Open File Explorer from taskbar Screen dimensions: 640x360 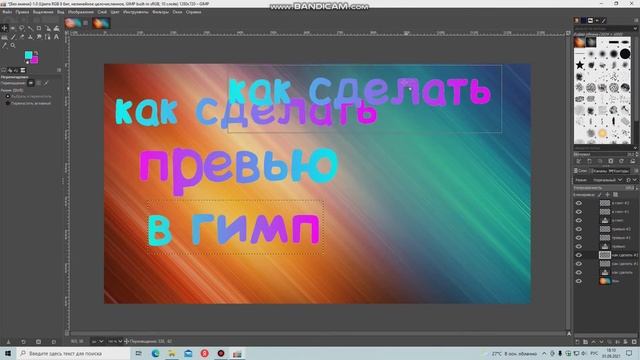[x=172, y=353]
